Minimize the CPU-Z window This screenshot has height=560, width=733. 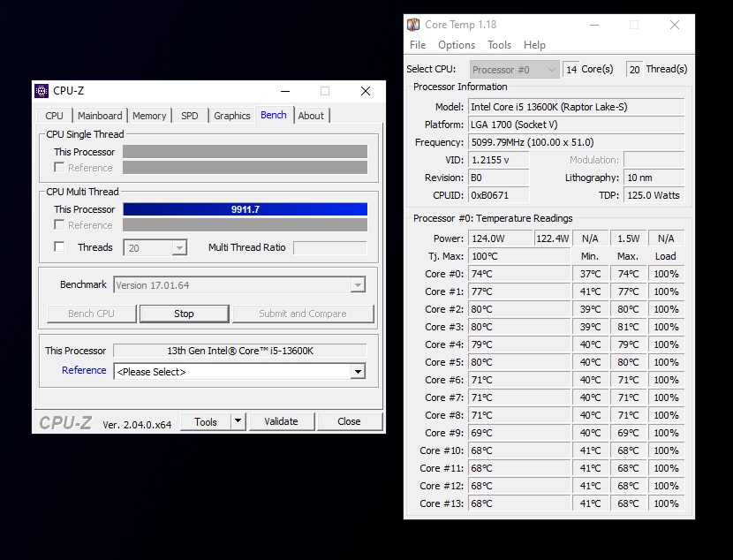click(285, 91)
